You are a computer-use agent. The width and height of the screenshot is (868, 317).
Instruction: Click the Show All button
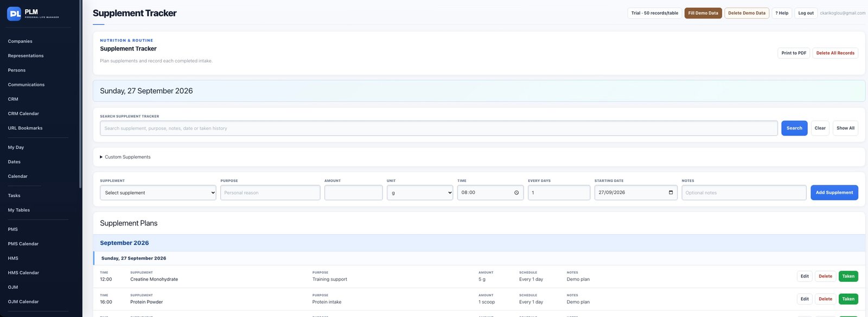(845, 128)
